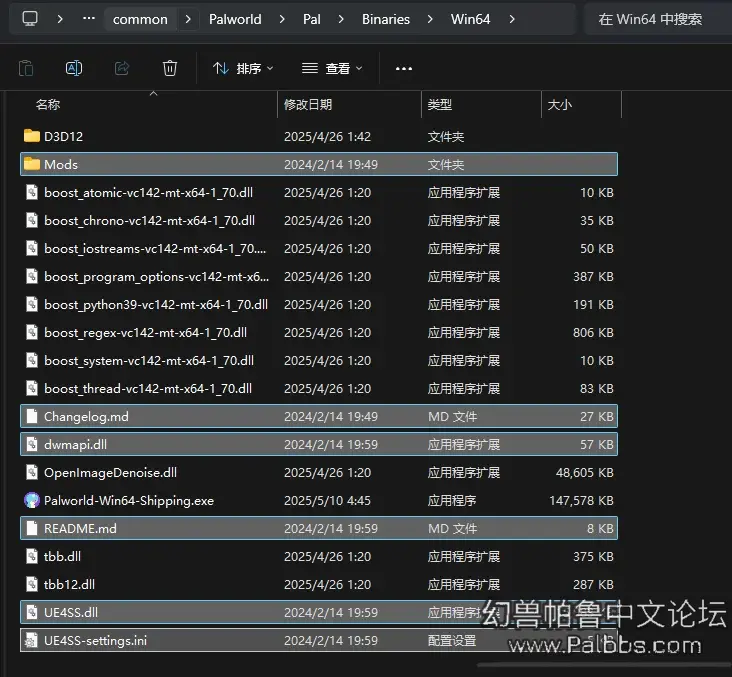Click the D3D12 folder icon
The image size is (732, 677).
32,136
